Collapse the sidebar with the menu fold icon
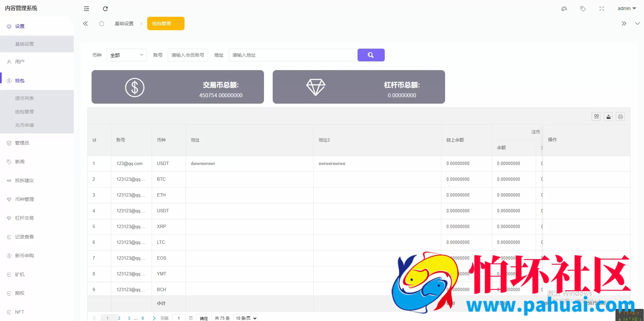The height and width of the screenshot is (321, 644). 87,9
